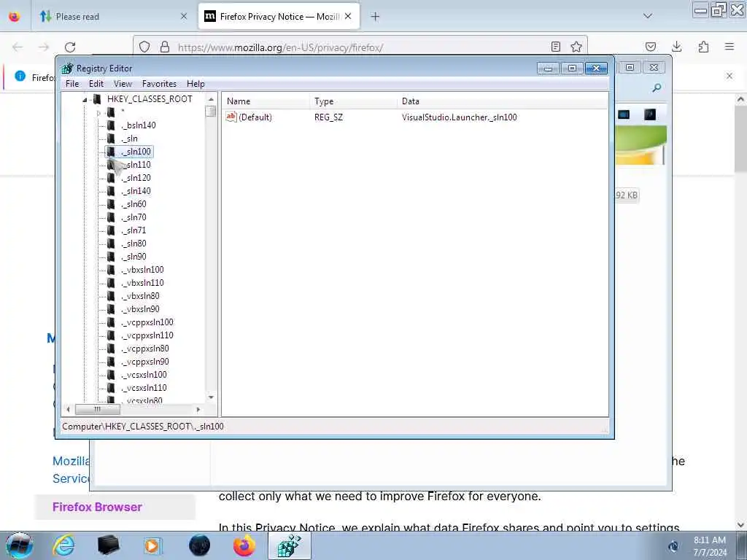Click the tree horizontal scroll right arrow

click(x=198, y=409)
